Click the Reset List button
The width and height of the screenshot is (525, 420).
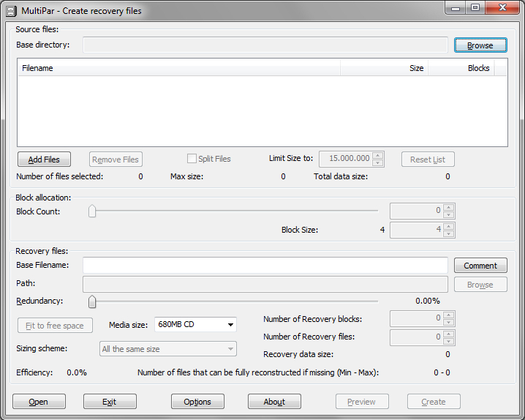coord(428,160)
